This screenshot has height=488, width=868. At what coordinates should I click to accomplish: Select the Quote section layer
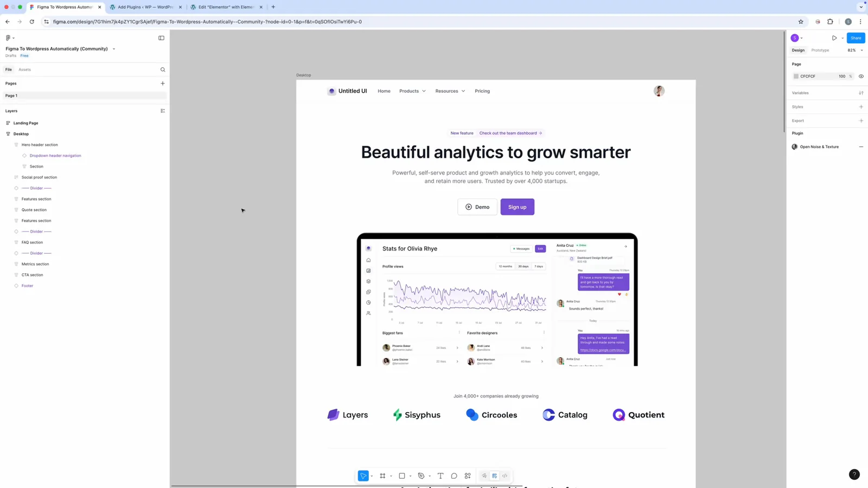click(x=34, y=210)
